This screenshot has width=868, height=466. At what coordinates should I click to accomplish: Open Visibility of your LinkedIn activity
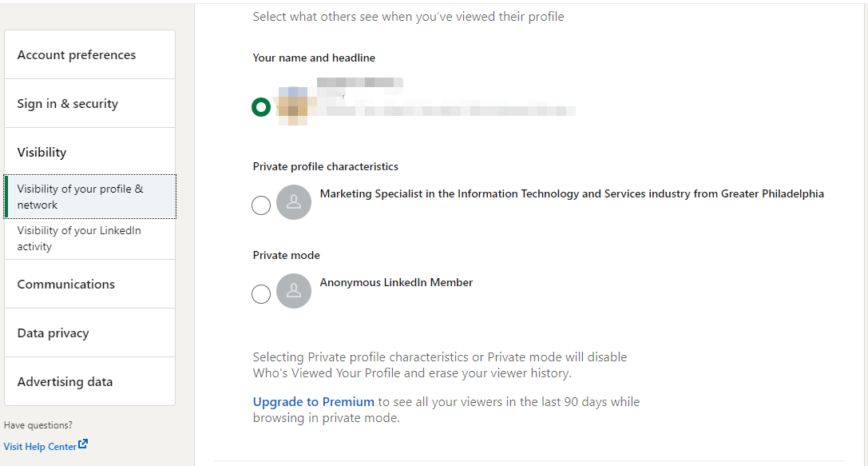click(79, 238)
